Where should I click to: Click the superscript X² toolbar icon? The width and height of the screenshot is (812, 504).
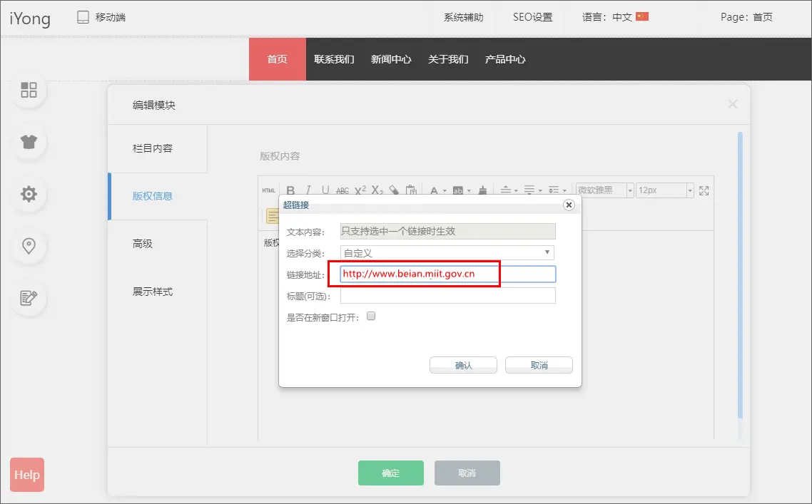point(360,190)
